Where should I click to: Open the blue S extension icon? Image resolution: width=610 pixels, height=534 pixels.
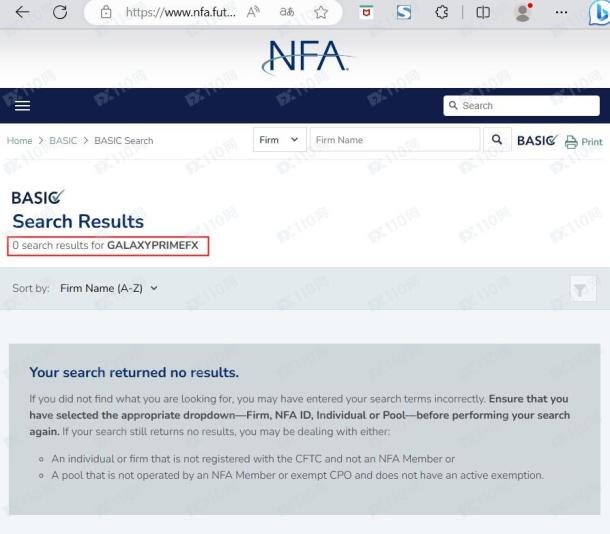404,12
